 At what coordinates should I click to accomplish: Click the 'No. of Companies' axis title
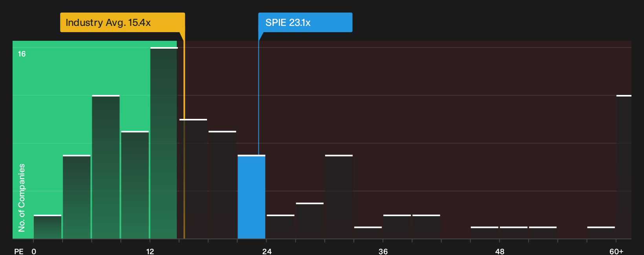click(x=22, y=197)
